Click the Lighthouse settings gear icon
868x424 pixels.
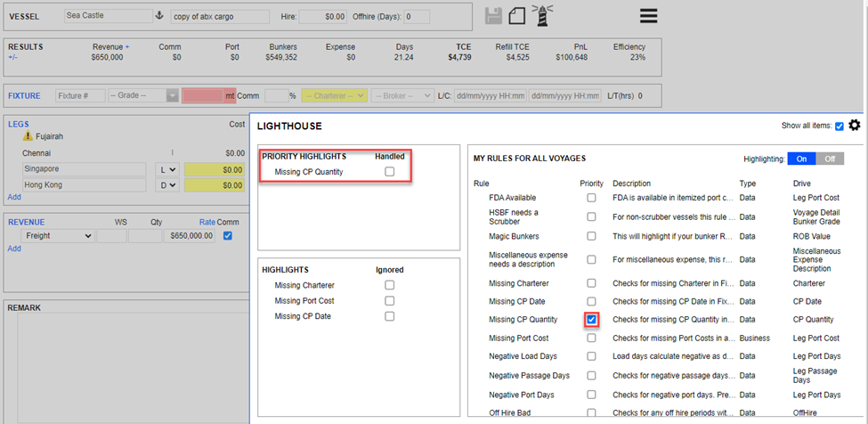click(855, 126)
